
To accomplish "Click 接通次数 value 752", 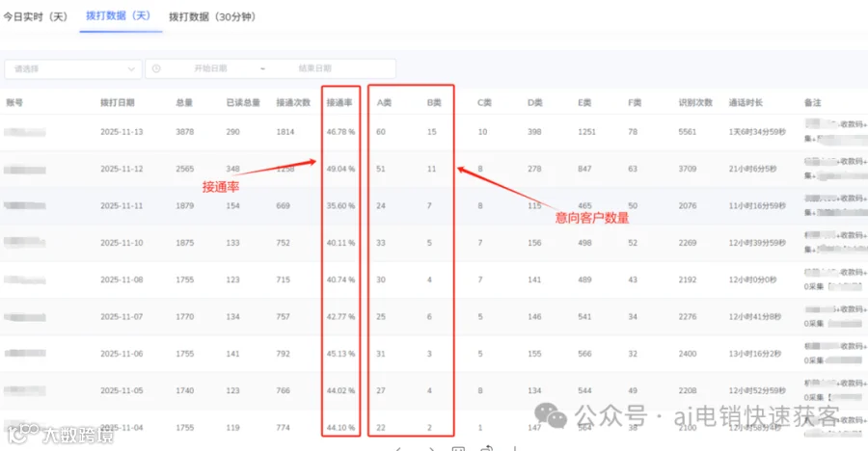I will 283,243.
